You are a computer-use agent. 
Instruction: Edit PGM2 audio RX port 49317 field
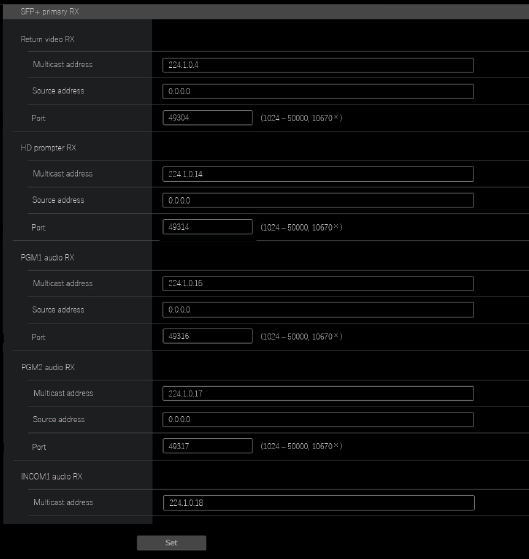point(207,446)
